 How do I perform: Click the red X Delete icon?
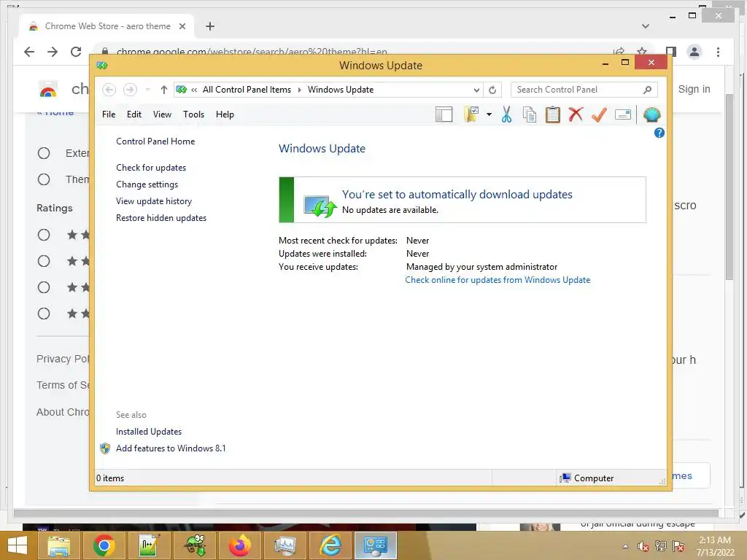click(x=576, y=114)
